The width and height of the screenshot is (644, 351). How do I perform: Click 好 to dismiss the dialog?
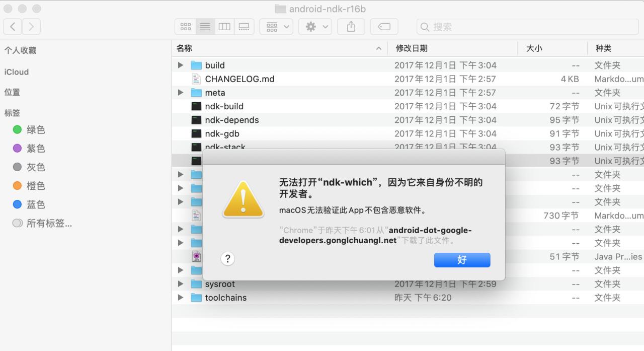click(461, 260)
